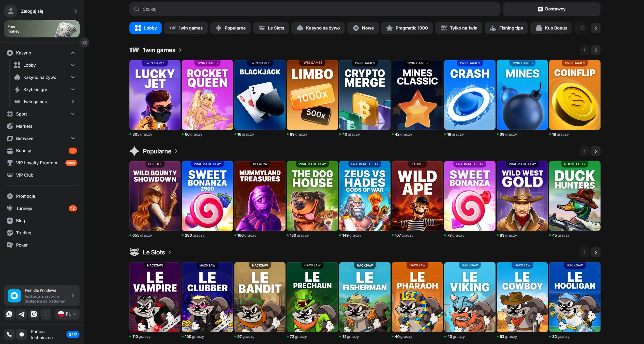Expand Kasyno na żywo sidebar submenu
The height and width of the screenshot is (344, 644).
(x=73, y=77)
